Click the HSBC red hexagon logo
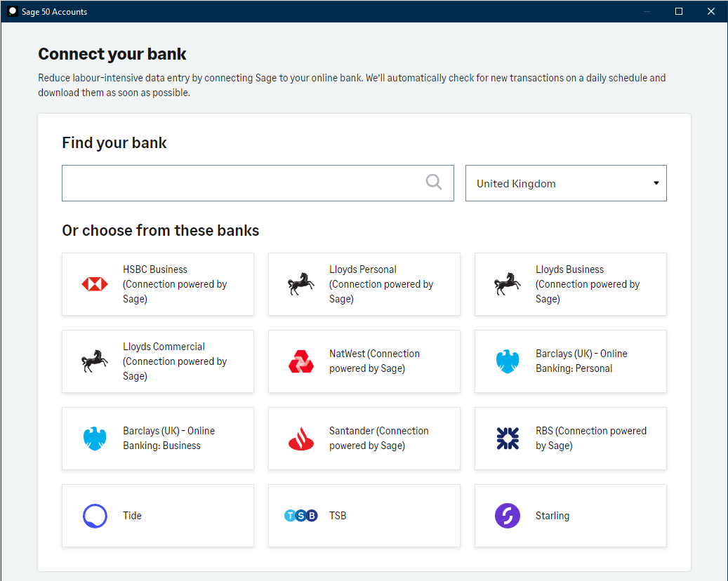 pos(95,284)
